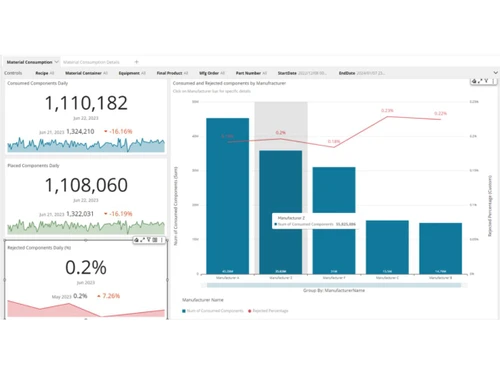Open filter icon on Rejected Components visual
Image resolution: width=500 pixels, height=375 pixels.
[x=149, y=240]
